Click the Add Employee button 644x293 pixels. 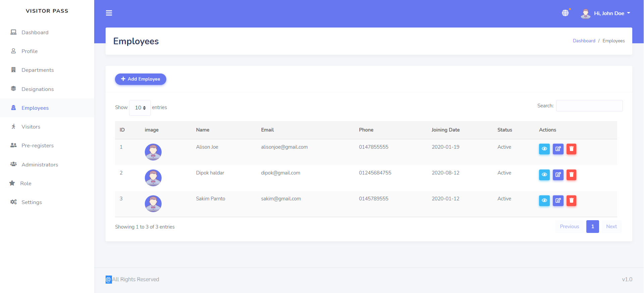point(140,79)
